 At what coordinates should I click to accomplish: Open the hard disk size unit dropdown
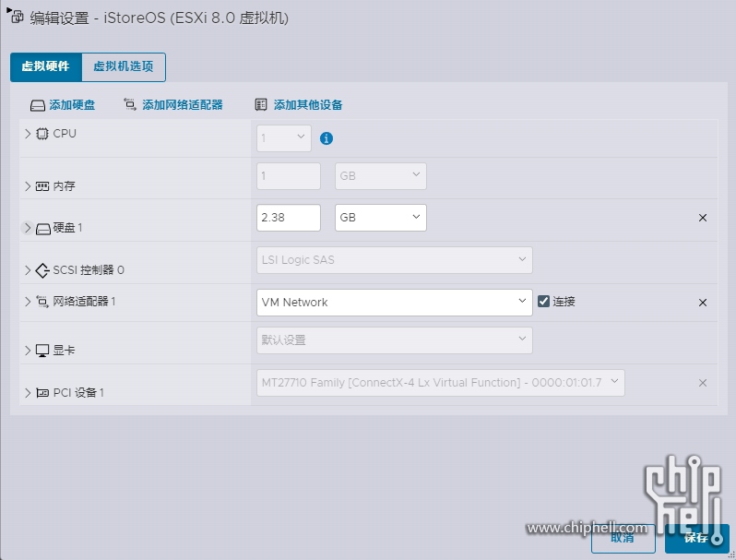click(x=381, y=218)
